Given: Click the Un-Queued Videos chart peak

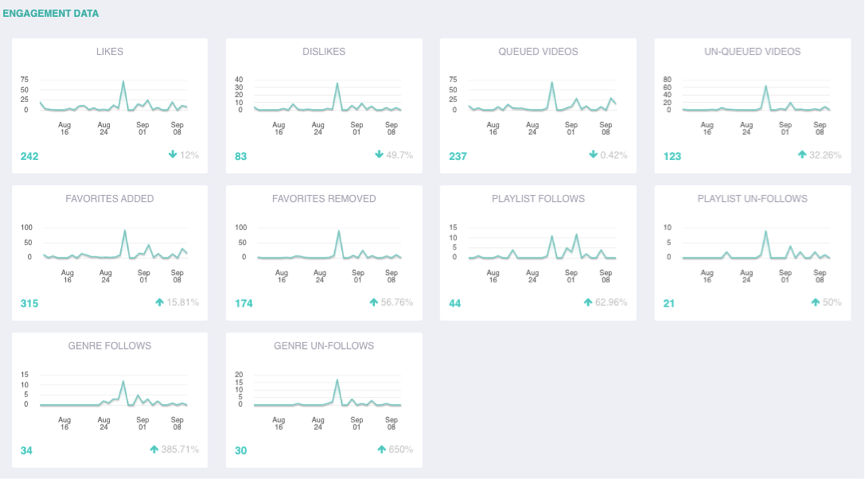Looking at the screenshot, I should (766, 86).
